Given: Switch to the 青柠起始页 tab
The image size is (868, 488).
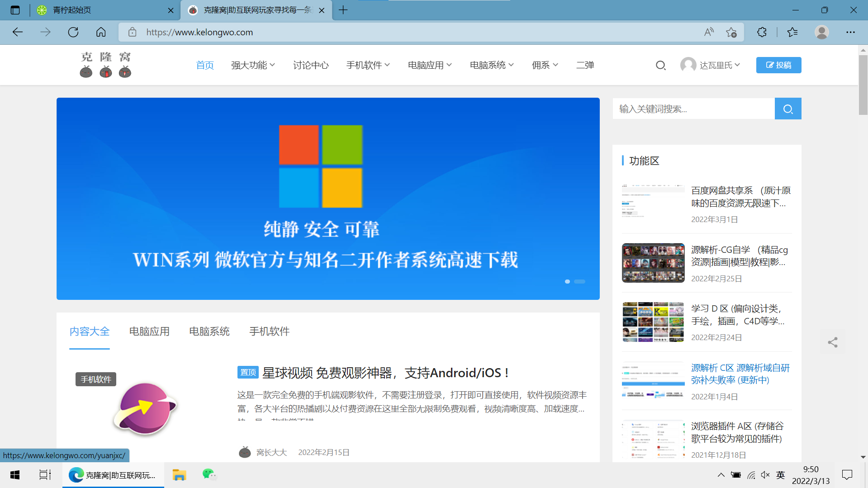Looking at the screenshot, I should (x=105, y=10).
